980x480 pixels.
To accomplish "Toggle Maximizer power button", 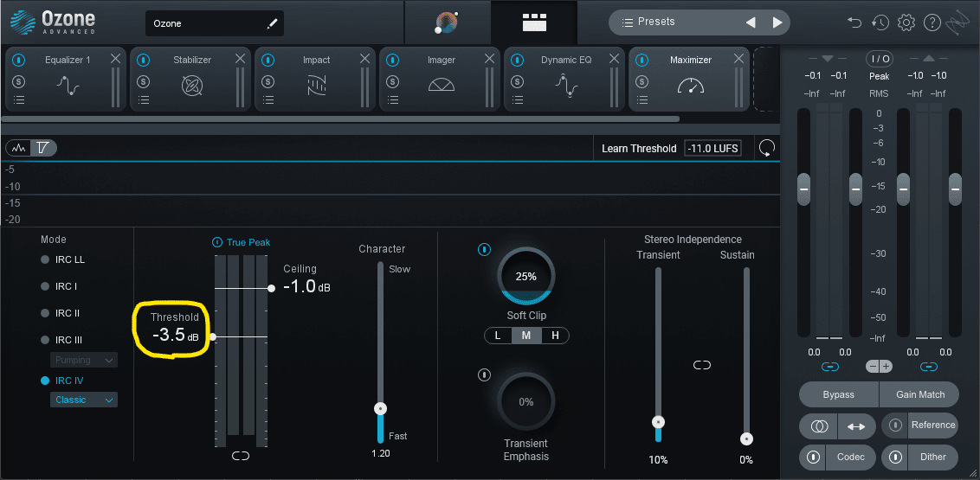I will 642,60.
